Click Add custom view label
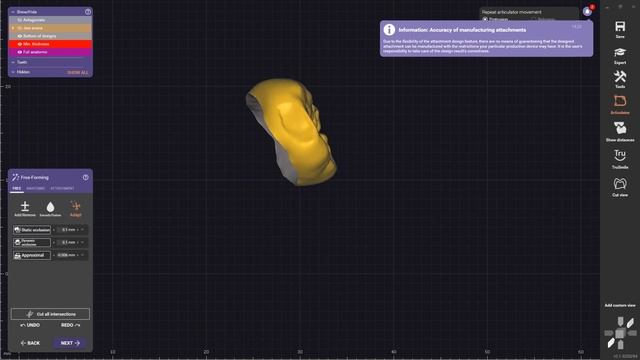 pos(620,305)
